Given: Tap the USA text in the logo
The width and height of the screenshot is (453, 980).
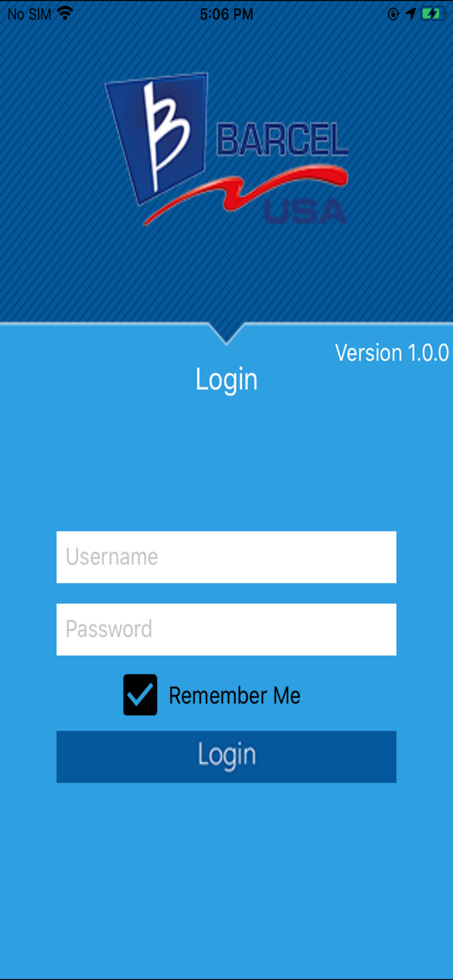Looking at the screenshot, I should [x=305, y=212].
